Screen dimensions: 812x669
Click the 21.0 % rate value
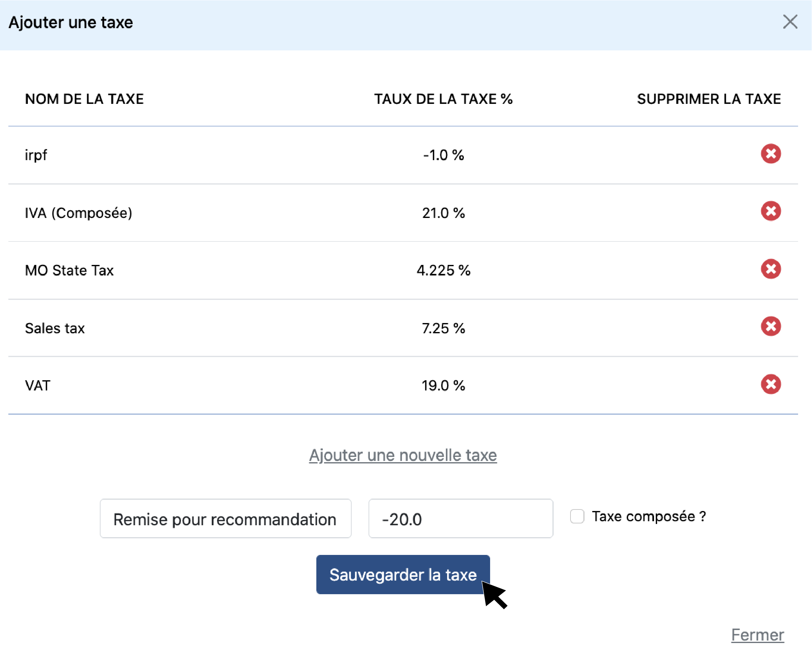pyautogui.click(x=444, y=213)
